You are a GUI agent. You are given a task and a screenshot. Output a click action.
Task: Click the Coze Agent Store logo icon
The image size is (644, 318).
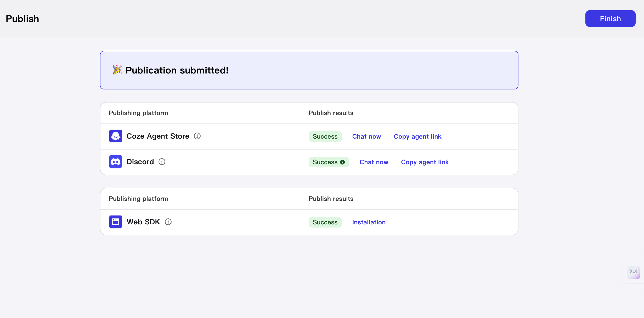(x=115, y=136)
